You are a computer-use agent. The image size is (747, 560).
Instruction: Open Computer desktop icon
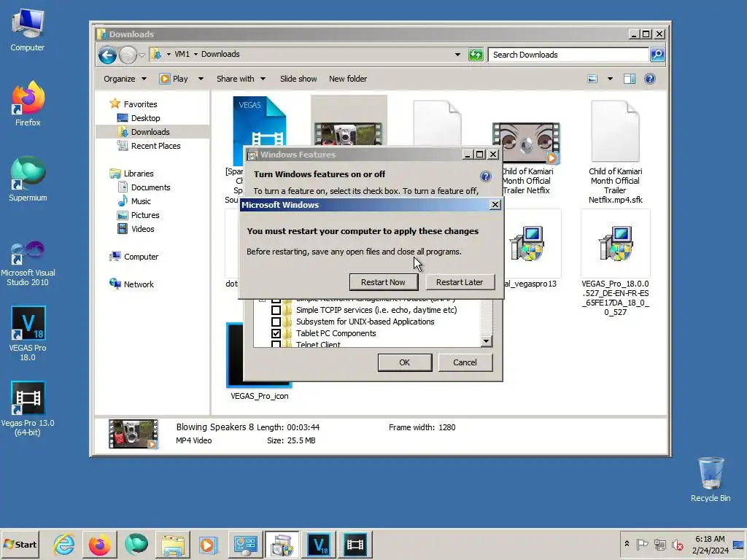tap(28, 31)
